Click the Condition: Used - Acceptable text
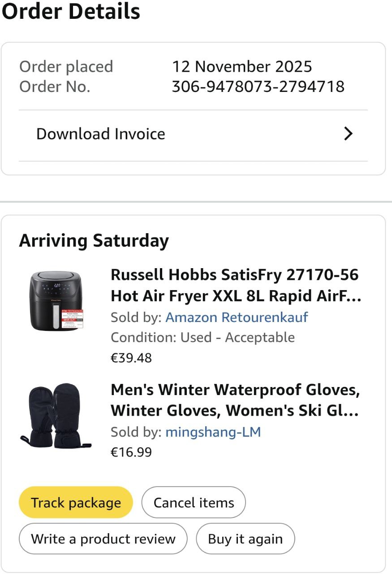 click(202, 337)
